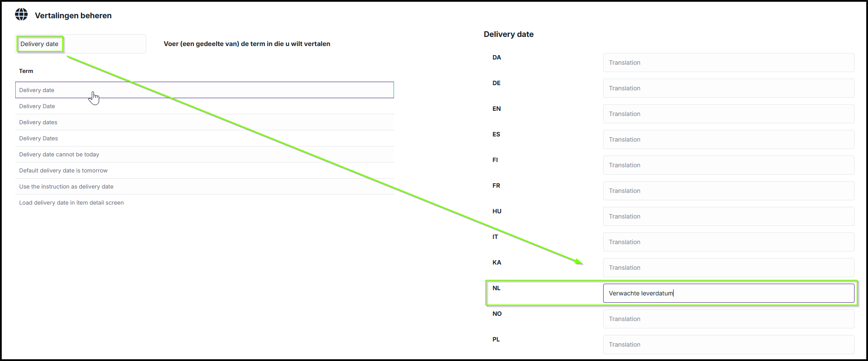Click the HU translation input
868x361 pixels.
pyautogui.click(x=728, y=216)
